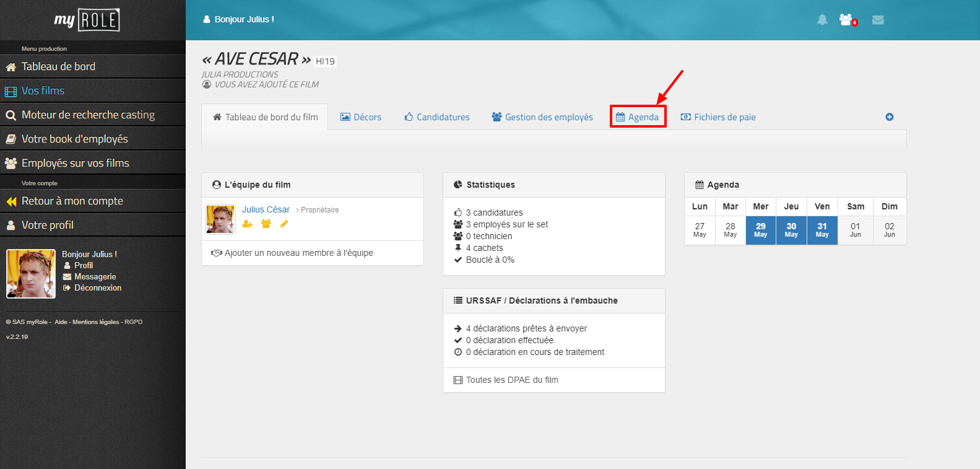Select 27 May in the agenda

(700, 230)
